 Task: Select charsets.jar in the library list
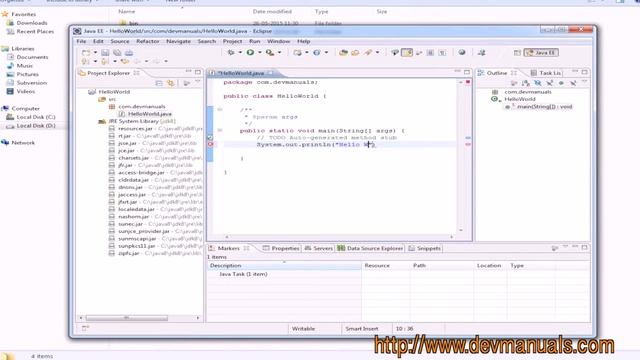pos(133,158)
